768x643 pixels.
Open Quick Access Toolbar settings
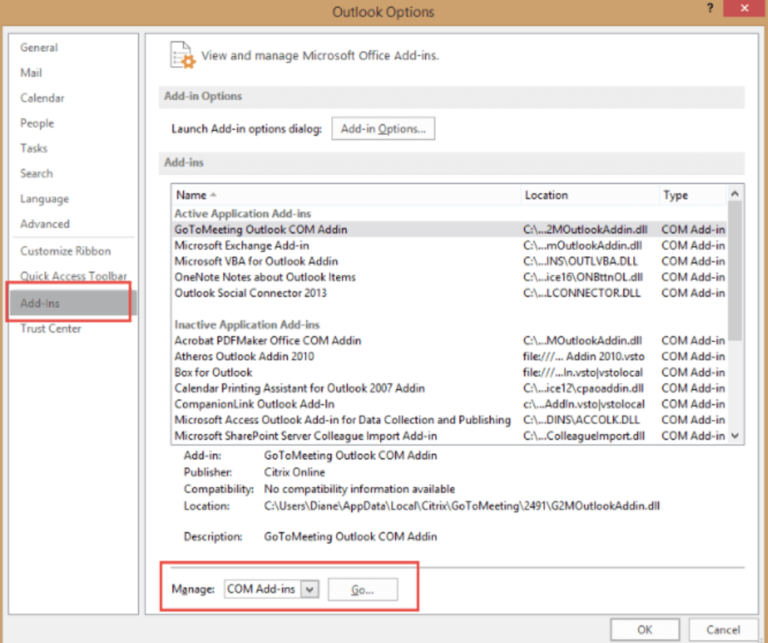[x=73, y=276]
